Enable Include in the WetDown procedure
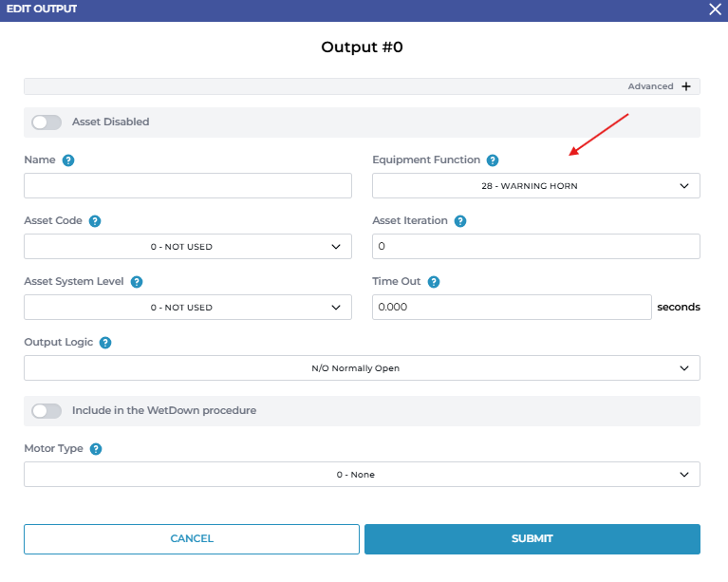This screenshot has width=728, height=582. pos(47,411)
